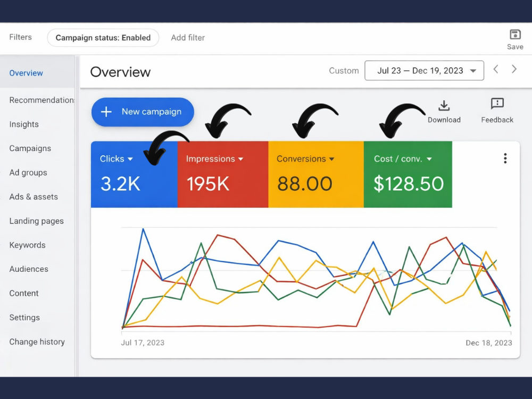The height and width of the screenshot is (399, 532).
Task: Click the green $128.50 cost card
Action: click(x=408, y=174)
